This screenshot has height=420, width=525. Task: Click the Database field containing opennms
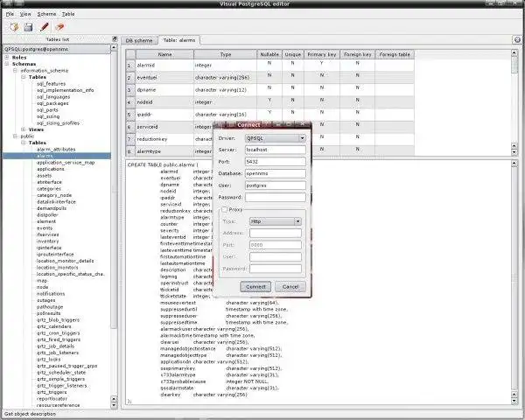click(x=276, y=173)
